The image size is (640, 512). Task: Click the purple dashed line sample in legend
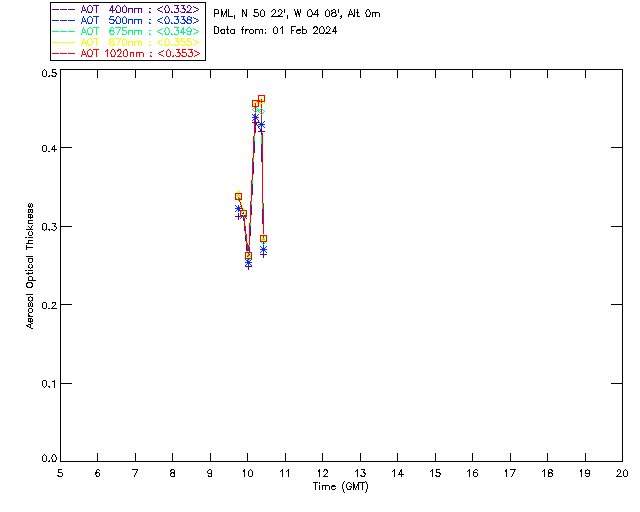[64, 9]
